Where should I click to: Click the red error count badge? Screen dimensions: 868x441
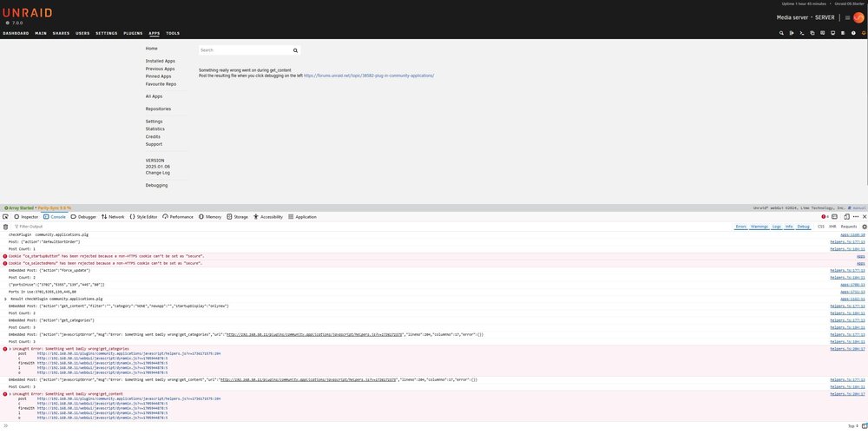(x=825, y=217)
